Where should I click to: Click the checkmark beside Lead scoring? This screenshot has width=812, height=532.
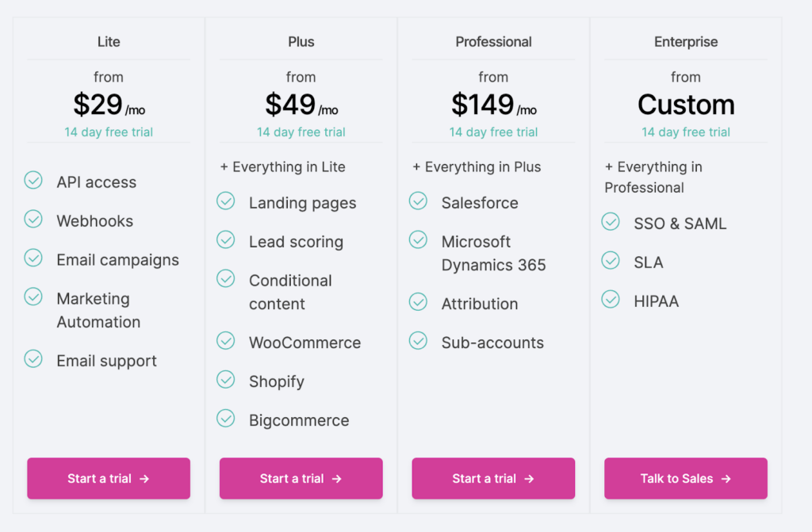[x=226, y=240]
